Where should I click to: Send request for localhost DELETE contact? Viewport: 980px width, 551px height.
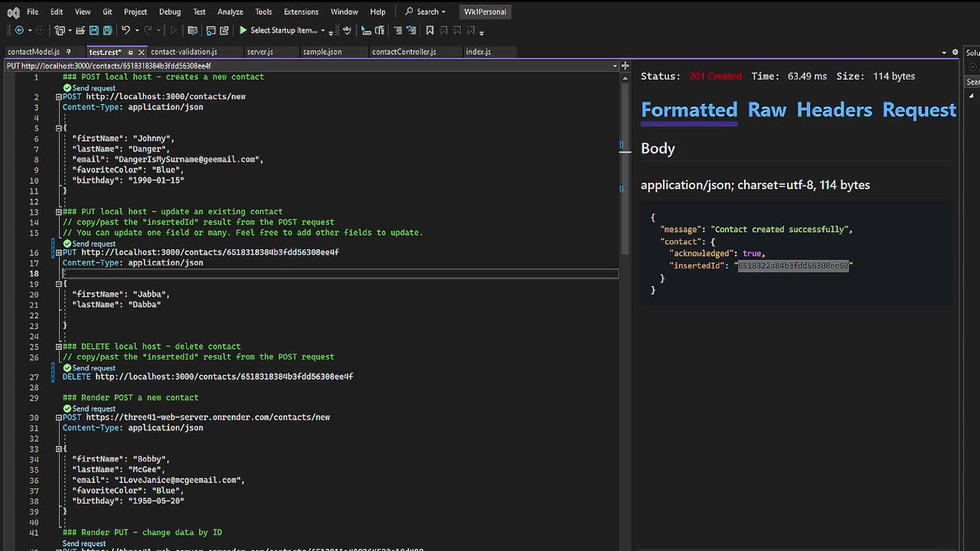[x=93, y=368]
